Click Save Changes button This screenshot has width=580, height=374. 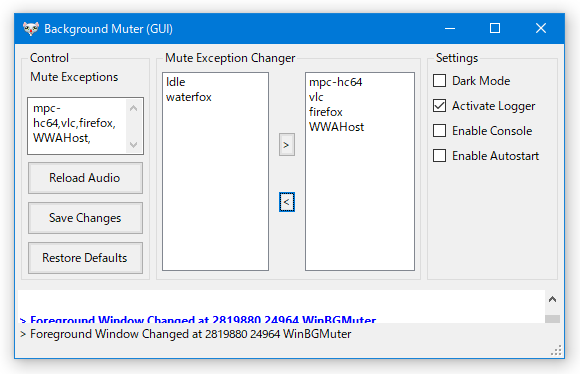tap(85, 218)
